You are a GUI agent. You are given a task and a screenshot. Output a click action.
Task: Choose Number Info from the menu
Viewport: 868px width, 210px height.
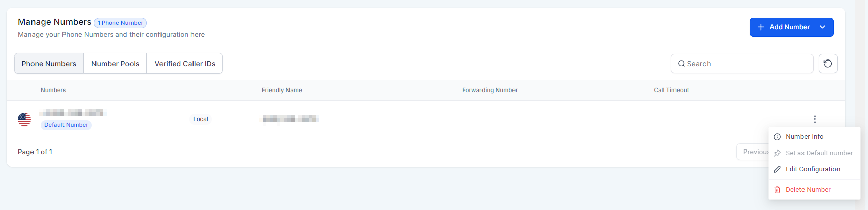(805, 137)
